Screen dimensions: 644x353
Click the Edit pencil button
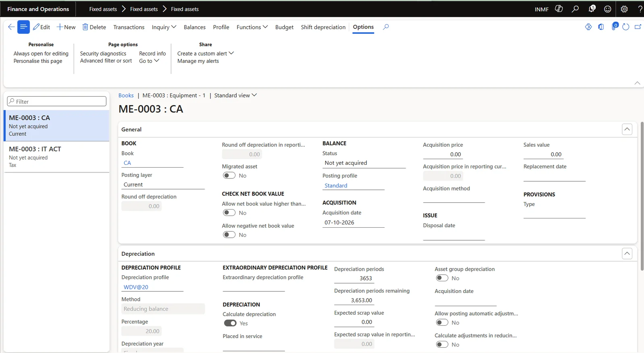[x=41, y=27]
